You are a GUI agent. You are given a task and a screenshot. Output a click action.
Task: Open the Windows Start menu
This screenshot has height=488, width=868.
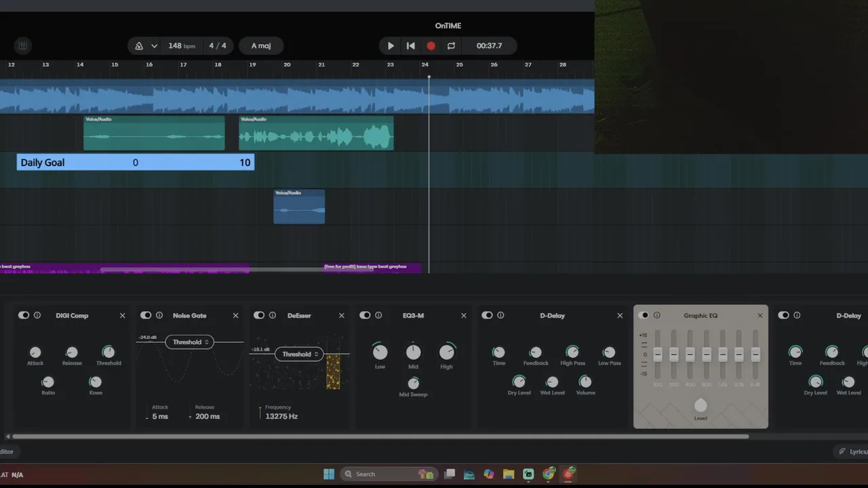329,474
